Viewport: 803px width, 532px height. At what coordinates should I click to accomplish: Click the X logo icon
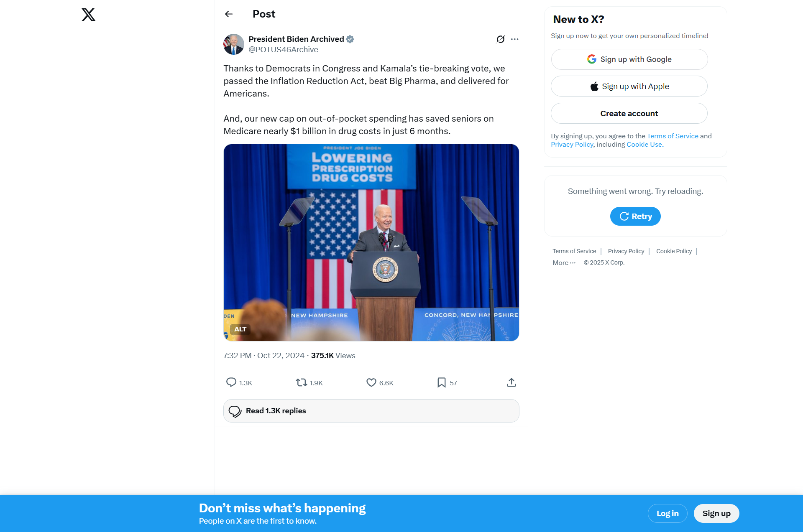(x=88, y=15)
